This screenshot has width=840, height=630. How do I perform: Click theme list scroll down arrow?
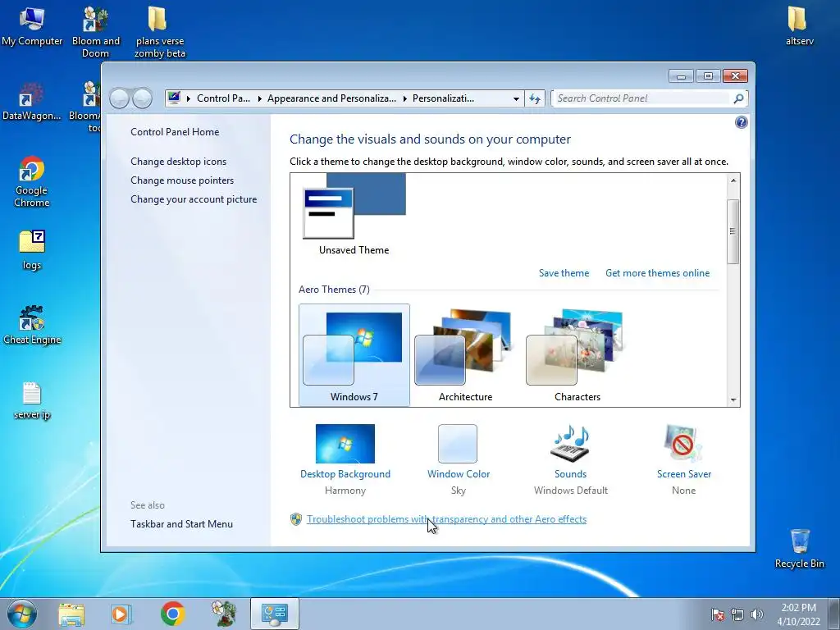733,400
